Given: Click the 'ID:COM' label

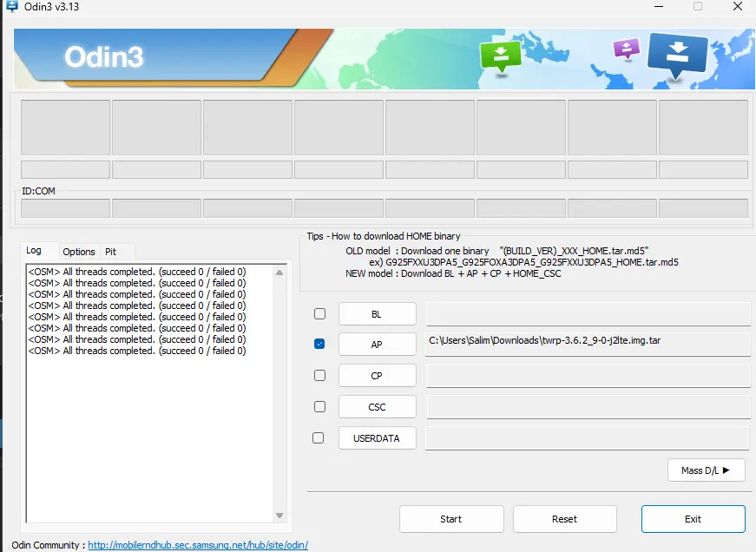Looking at the screenshot, I should pyautogui.click(x=38, y=191).
